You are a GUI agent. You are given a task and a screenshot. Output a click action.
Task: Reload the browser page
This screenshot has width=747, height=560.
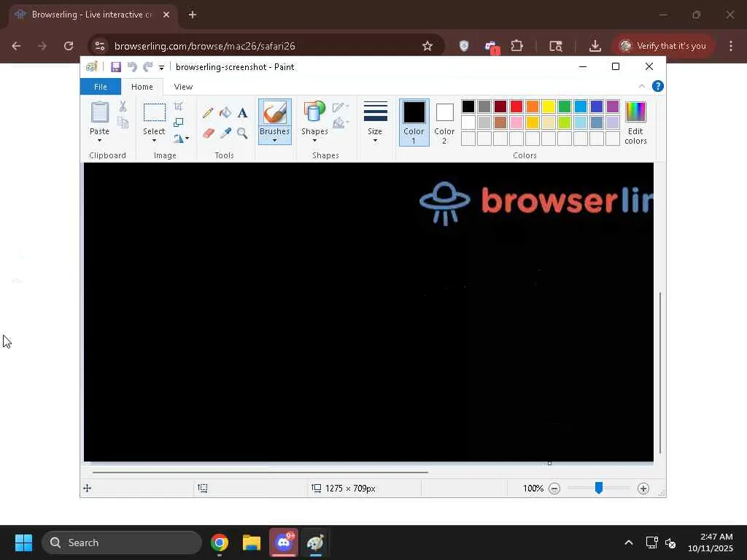tap(69, 46)
